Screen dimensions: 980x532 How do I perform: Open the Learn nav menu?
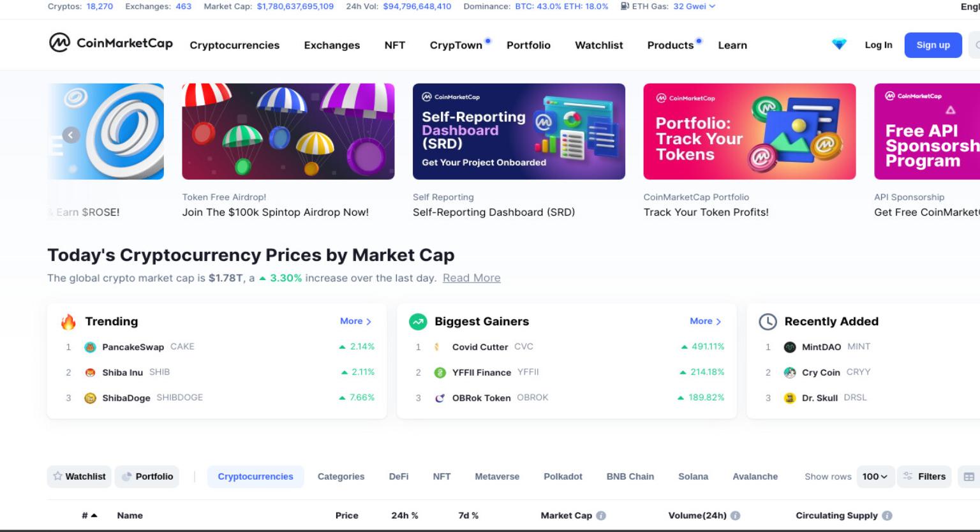point(732,45)
